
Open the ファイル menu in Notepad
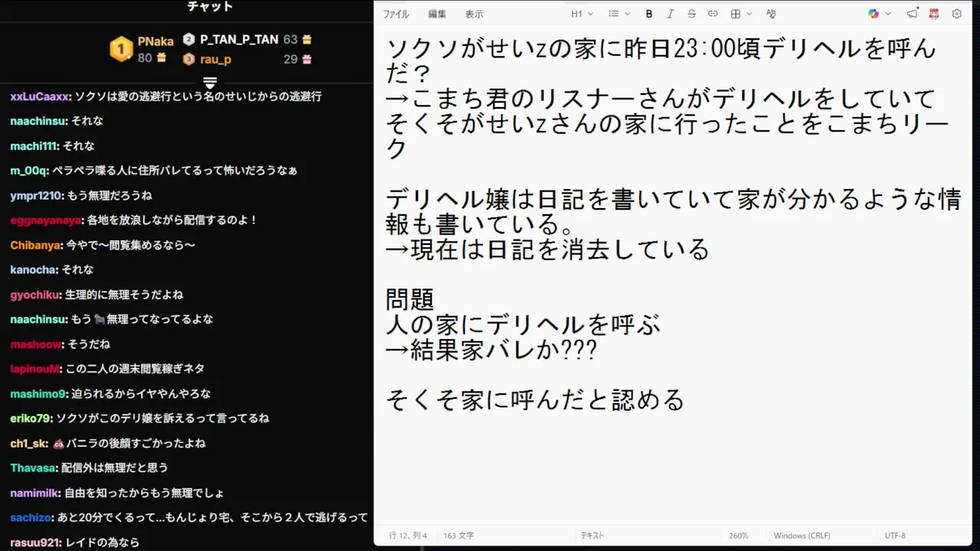tap(396, 14)
